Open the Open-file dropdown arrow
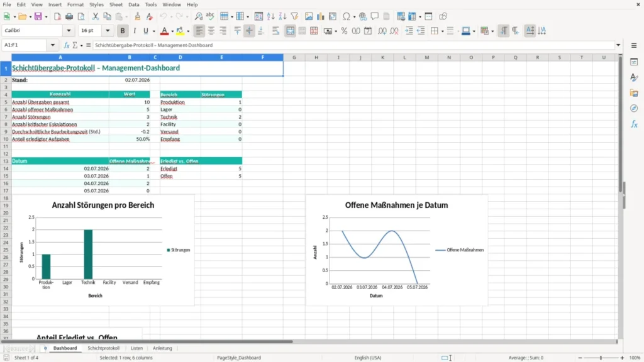The width and height of the screenshot is (644, 362). [x=30, y=17]
